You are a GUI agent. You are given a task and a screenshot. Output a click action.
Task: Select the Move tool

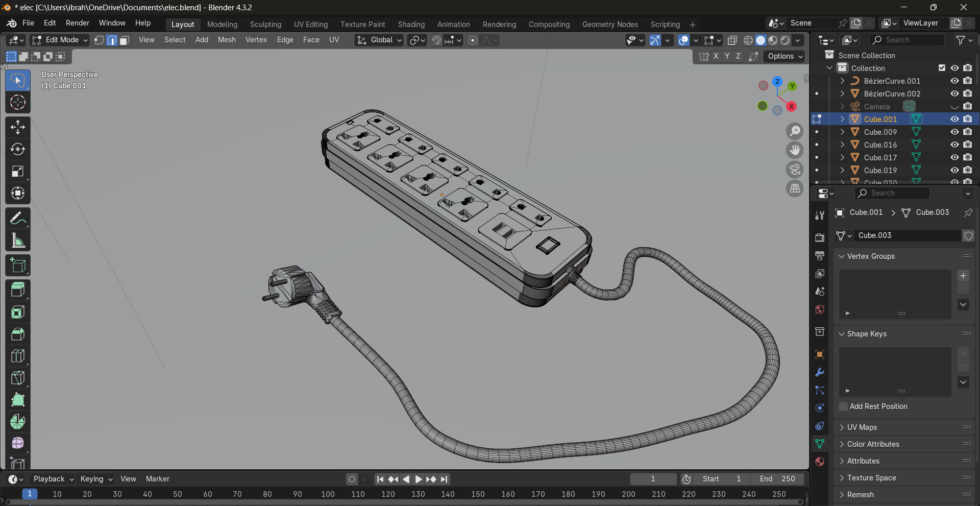coord(18,127)
